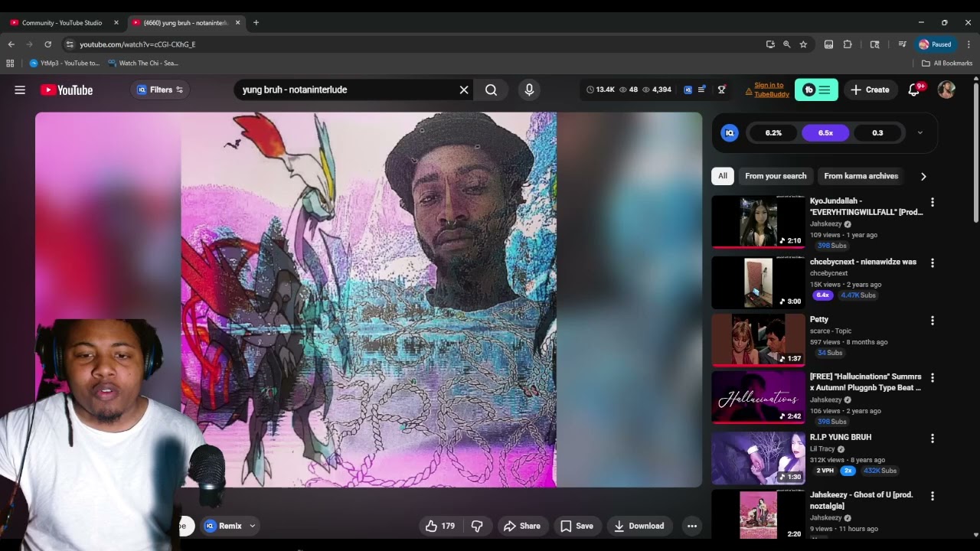
Task: Click the Download button
Action: [639, 526]
